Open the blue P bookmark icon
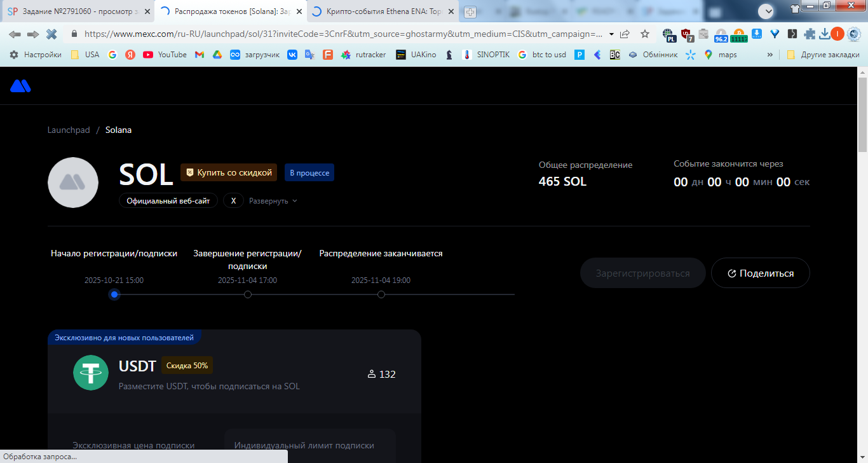Viewport: 868px width, 463px height. pos(580,55)
